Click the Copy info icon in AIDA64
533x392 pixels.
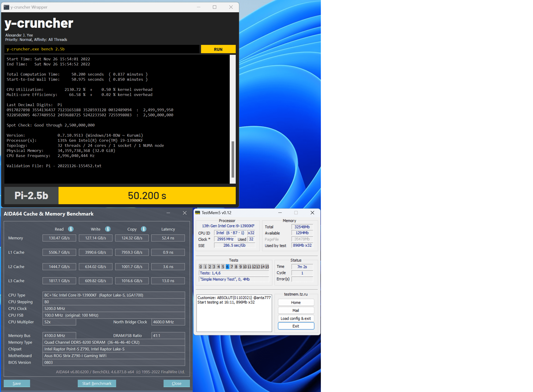coord(144,229)
